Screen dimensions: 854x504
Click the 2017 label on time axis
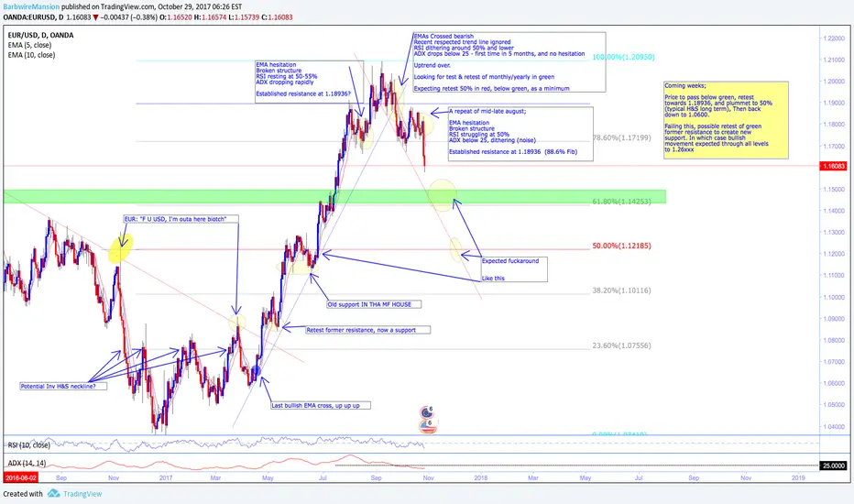[166, 477]
